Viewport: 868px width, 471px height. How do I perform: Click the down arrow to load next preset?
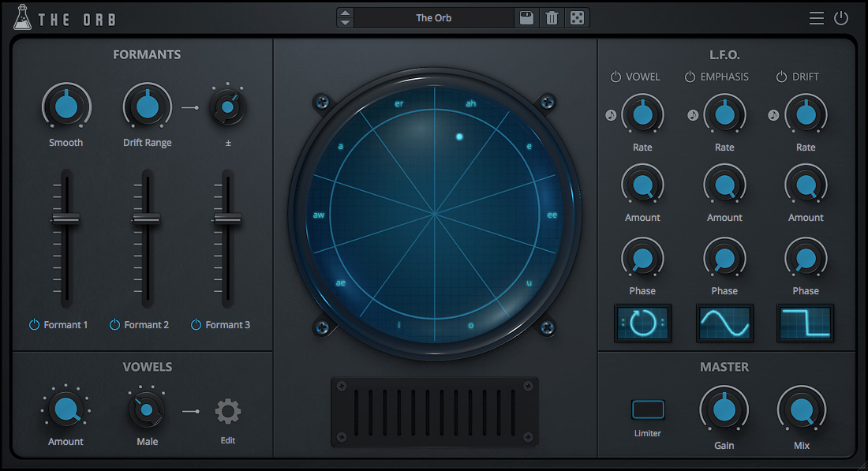345,22
